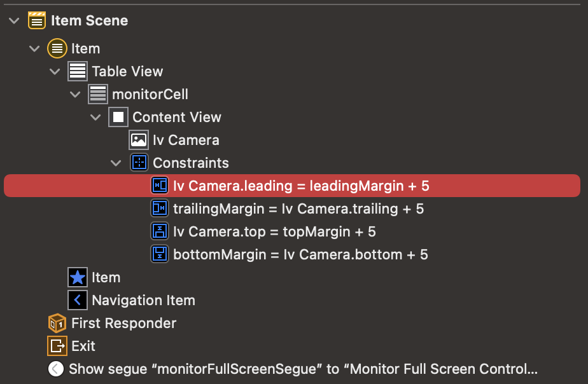The image size is (588, 384).
Task: Select bottomMargin = Iv Camera.bottom constraint
Action: tap(300, 254)
